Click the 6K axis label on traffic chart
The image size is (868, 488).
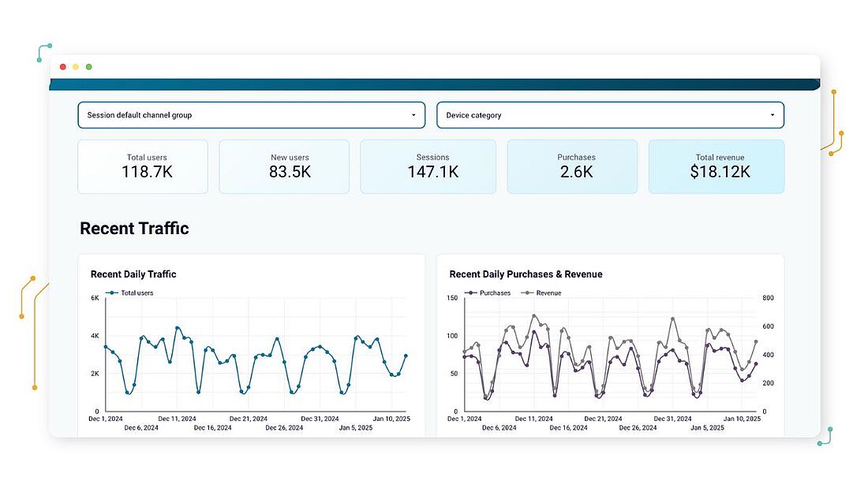(x=95, y=298)
